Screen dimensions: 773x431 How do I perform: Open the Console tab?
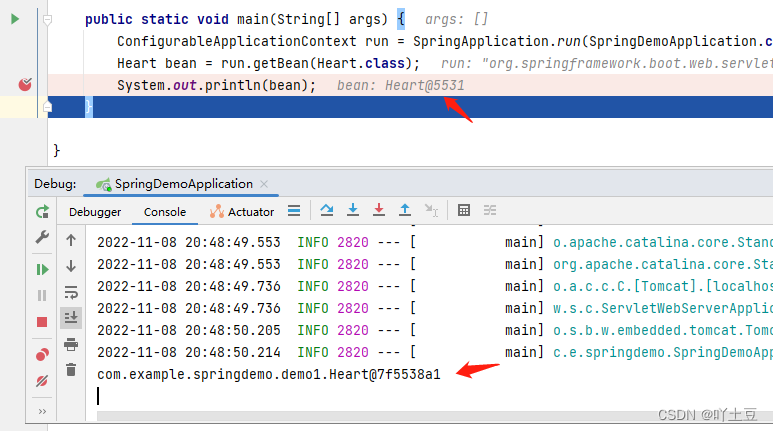click(165, 212)
